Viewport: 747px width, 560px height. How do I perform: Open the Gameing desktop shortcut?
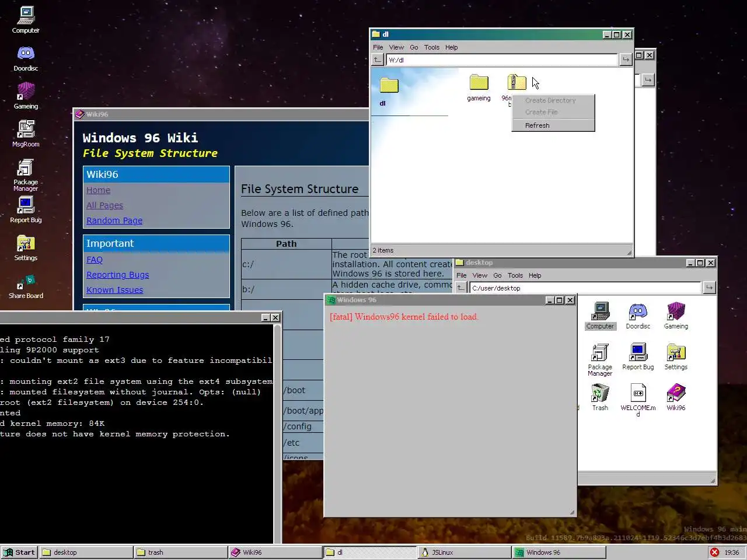[26, 96]
